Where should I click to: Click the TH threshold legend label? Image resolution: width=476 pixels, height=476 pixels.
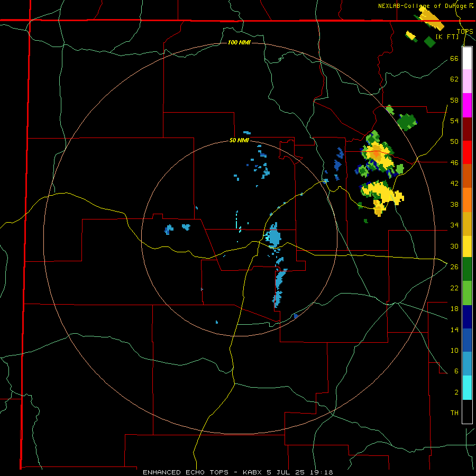tap(454, 413)
